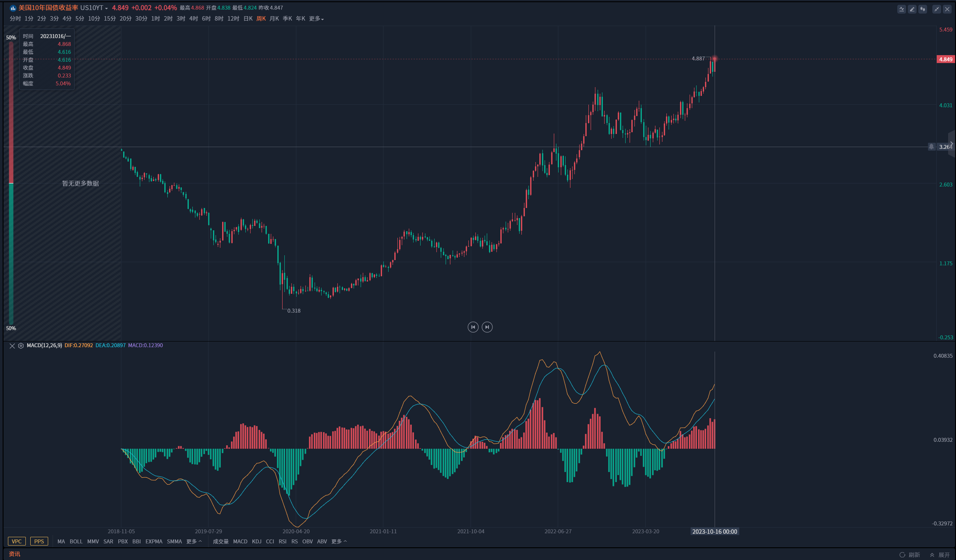Select the 月K monthly timeframe

pos(274,19)
